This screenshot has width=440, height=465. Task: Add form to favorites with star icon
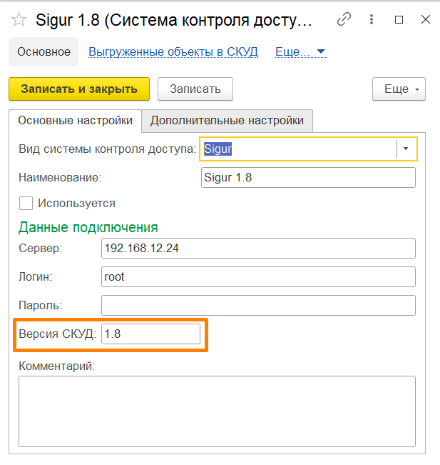tap(19, 20)
